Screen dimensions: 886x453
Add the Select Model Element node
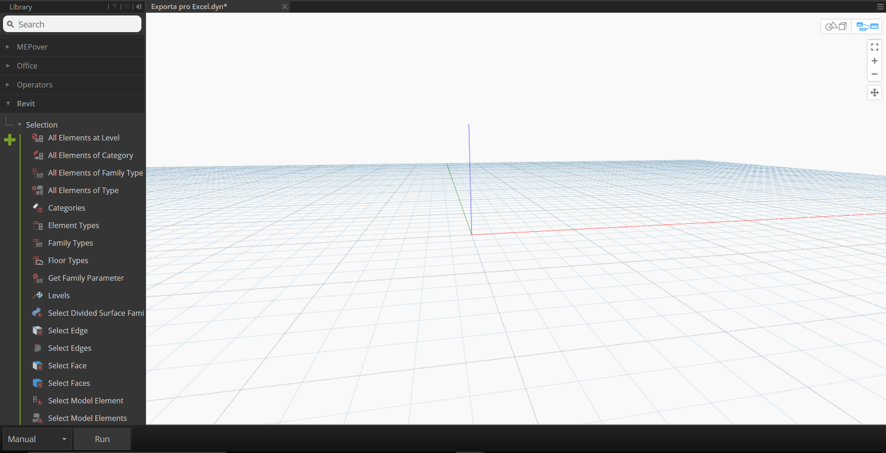[x=83, y=400]
